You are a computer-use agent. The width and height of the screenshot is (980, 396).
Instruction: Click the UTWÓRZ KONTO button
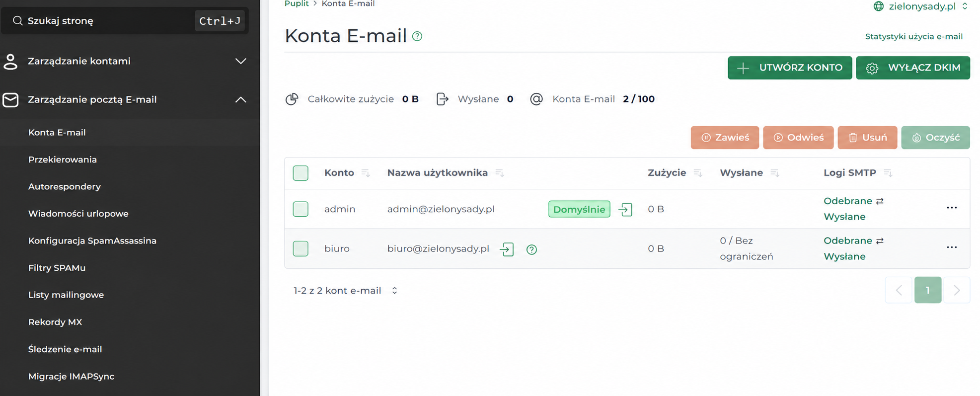pos(790,68)
